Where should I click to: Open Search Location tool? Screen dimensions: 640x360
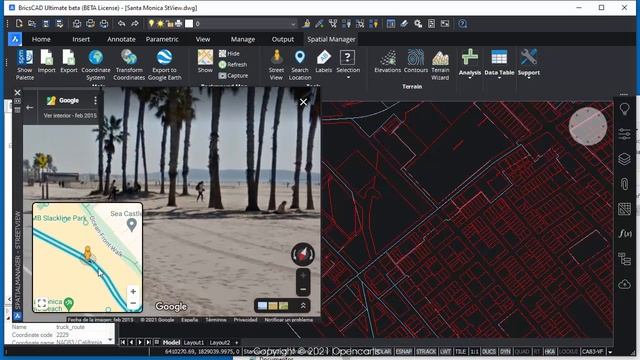(x=300, y=64)
